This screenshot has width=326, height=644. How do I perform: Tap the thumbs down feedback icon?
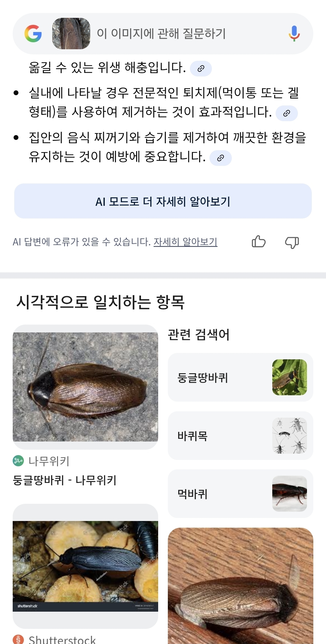[292, 242]
